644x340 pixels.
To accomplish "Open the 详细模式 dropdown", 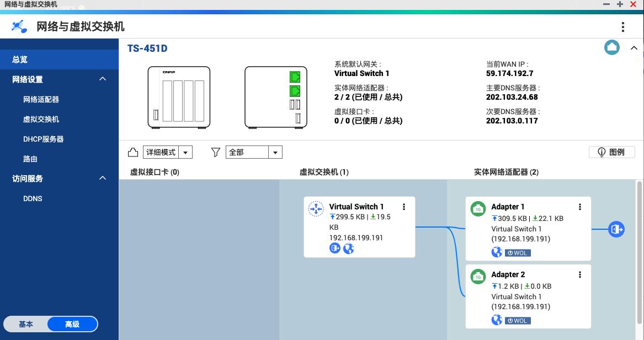I will click(x=186, y=152).
